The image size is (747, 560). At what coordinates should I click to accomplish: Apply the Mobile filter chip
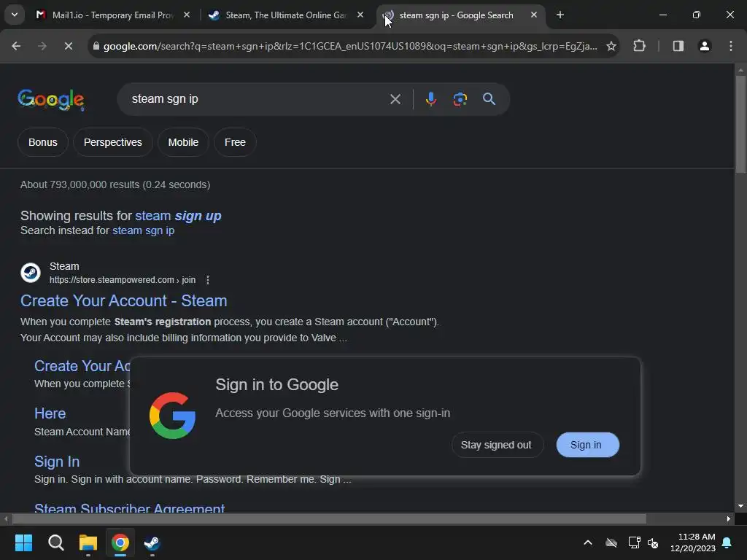click(x=183, y=142)
